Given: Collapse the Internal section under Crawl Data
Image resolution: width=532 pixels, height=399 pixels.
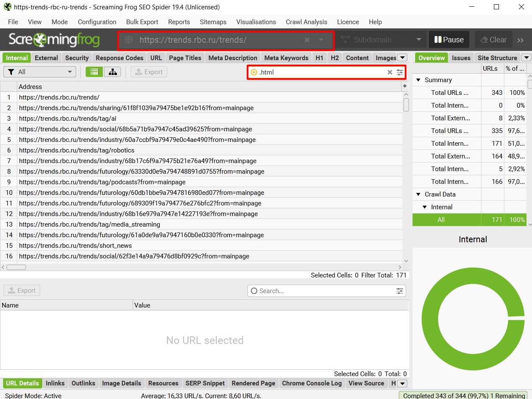Looking at the screenshot, I should click(424, 207).
